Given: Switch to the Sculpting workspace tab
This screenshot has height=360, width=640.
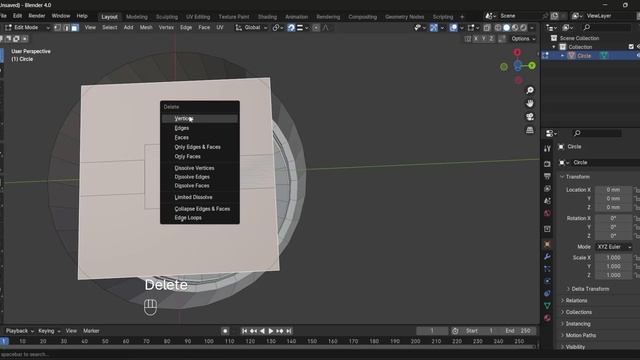Looking at the screenshot, I should point(167,17).
